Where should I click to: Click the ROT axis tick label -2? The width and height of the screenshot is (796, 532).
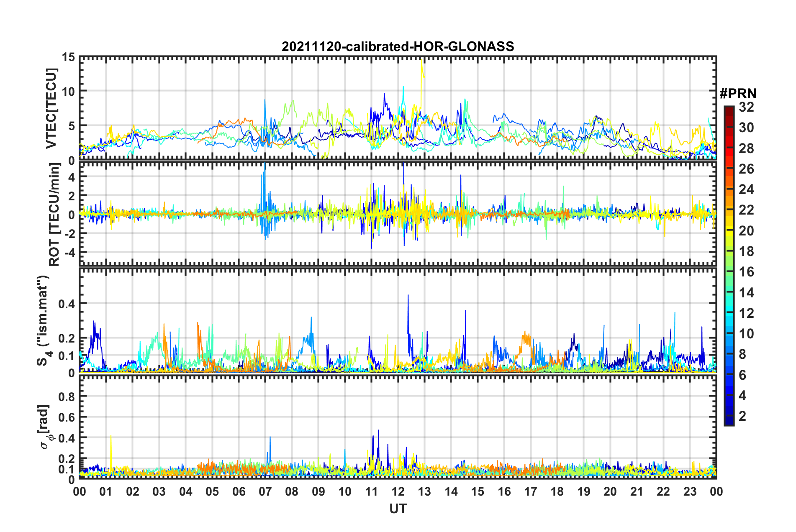[70, 234]
